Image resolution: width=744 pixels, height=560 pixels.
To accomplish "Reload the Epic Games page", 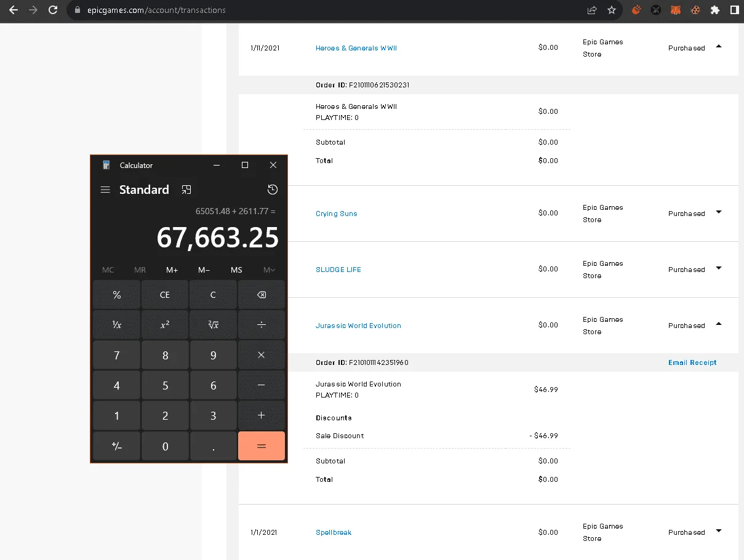I will pos(53,10).
